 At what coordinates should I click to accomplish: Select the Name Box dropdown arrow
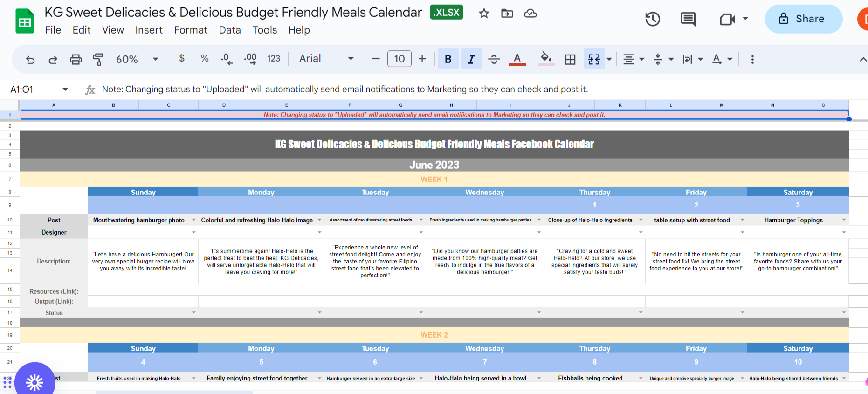coord(65,89)
